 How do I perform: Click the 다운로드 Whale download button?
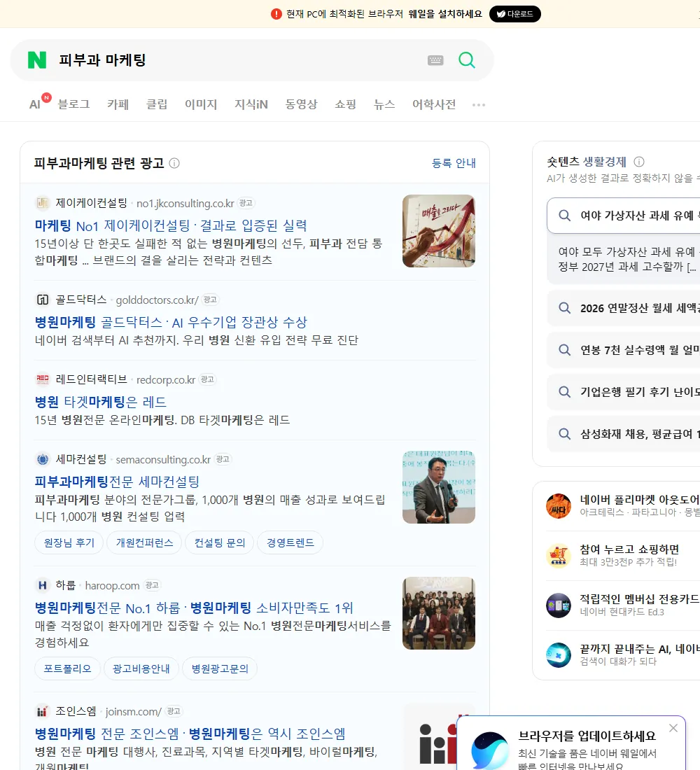click(x=514, y=14)
